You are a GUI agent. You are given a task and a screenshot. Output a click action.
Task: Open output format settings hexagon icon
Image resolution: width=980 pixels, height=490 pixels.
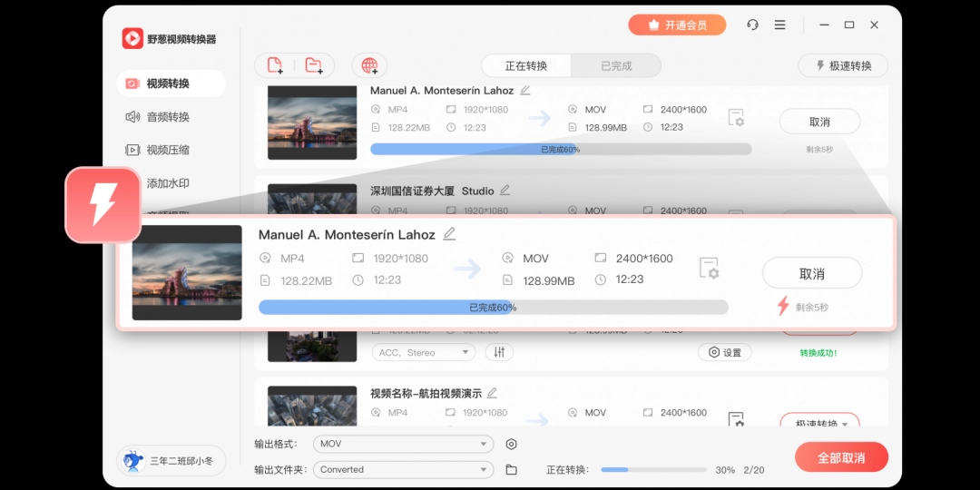[x=511, y=445]
